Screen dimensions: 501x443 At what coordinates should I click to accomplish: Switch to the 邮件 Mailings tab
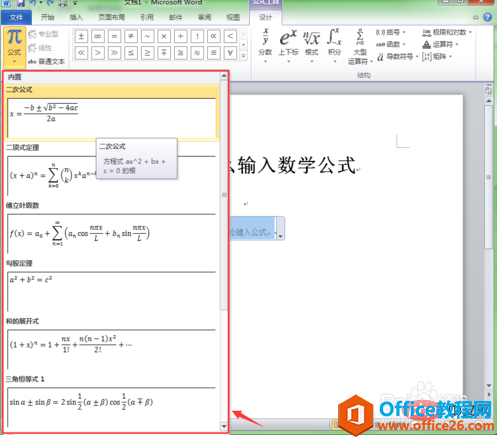pyautogui.click(x=176, y=17)
